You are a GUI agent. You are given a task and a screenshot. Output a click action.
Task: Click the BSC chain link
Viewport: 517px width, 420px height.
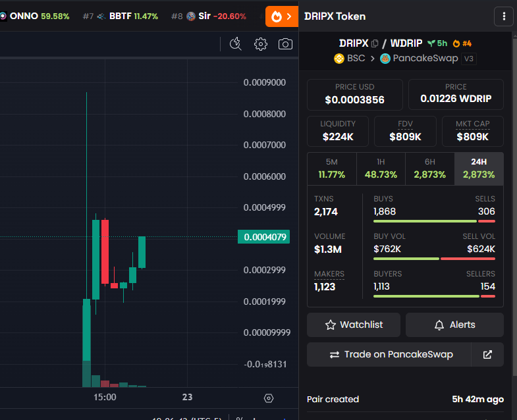[x=350, y=59]
